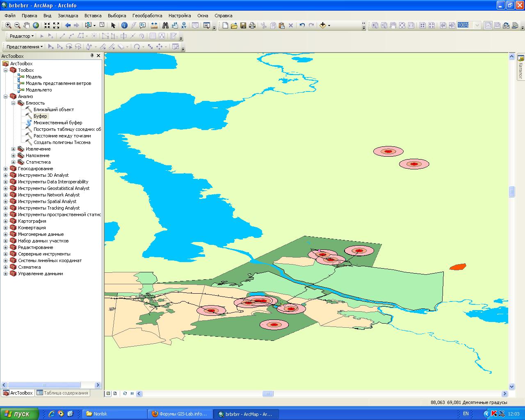Collapse the Близость toolset
Viewport: 525px width, 420px height.
[13, 103]
